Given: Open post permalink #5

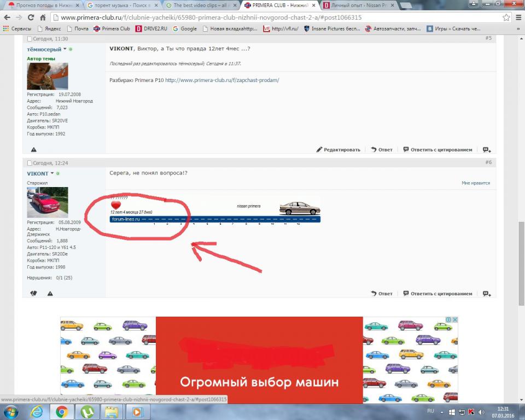Looking at the screenshot, I should click(x=488, y=38).
